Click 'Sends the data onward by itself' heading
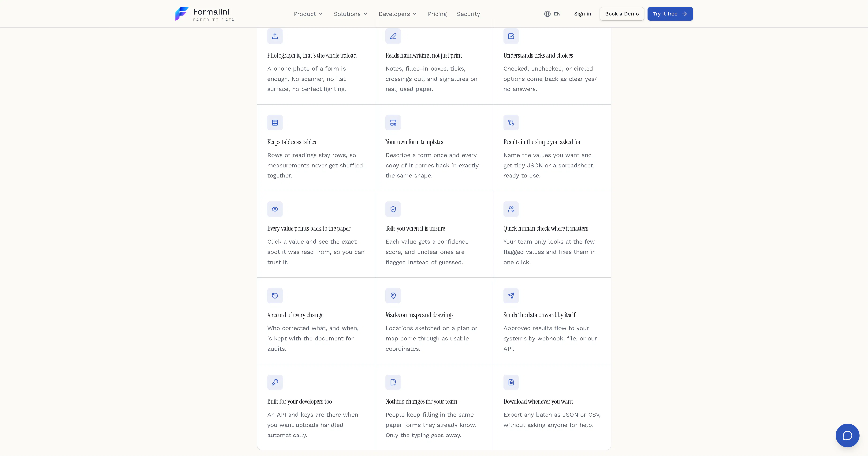The height and width of the screenshot is (456, 868). (539, 315)
